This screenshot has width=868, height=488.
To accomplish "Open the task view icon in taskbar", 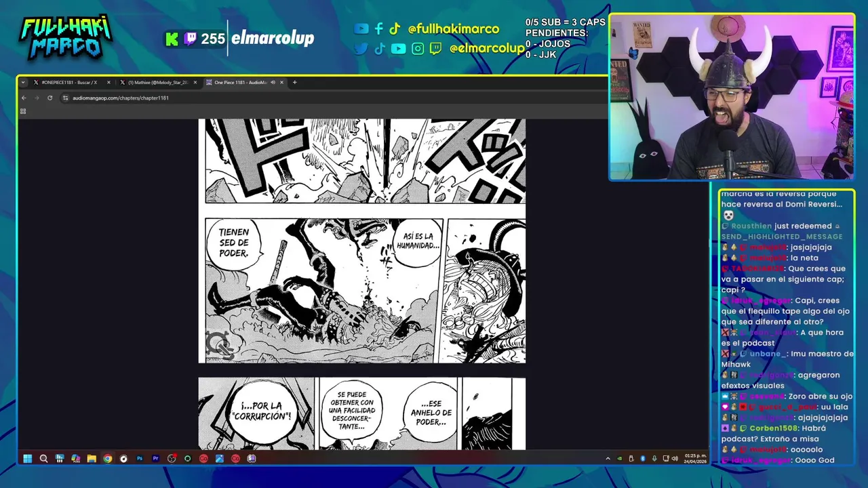I will pos(60,458).
